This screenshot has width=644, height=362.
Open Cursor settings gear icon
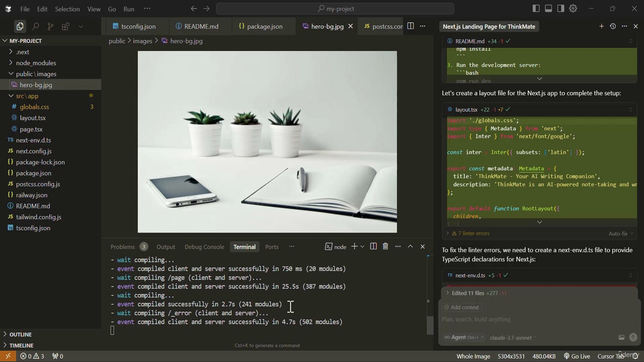coord(573,9)
